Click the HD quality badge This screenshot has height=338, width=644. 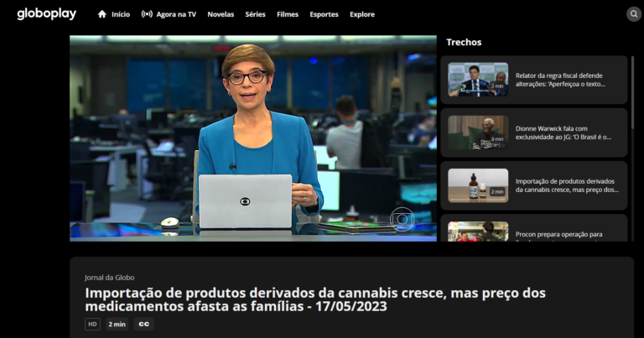coord(92,324)
